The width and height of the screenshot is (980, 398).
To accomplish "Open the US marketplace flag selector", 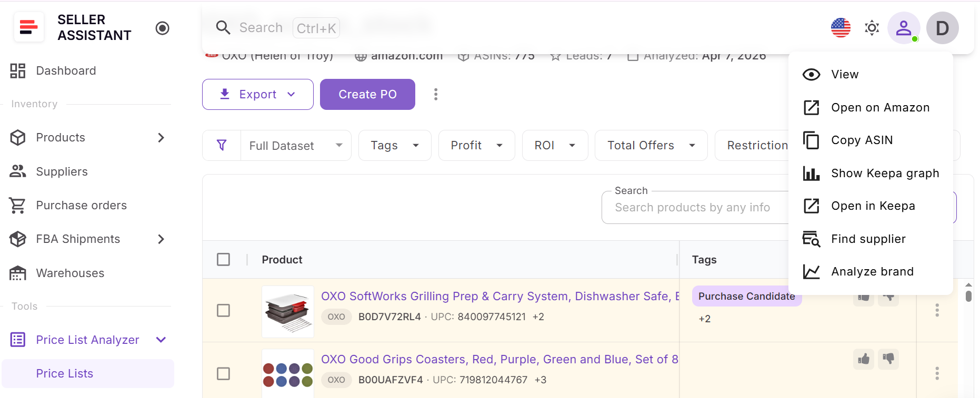I will point(841,28).
